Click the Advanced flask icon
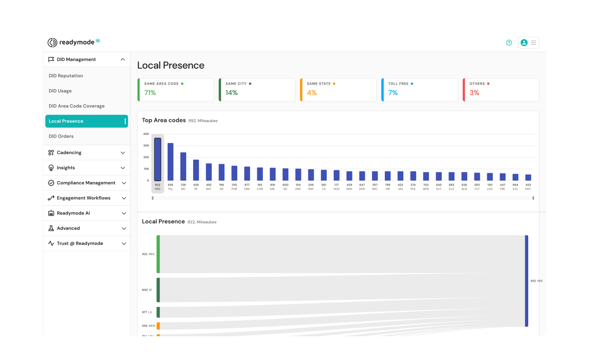 pyautogui.click(x=51, y=228)
